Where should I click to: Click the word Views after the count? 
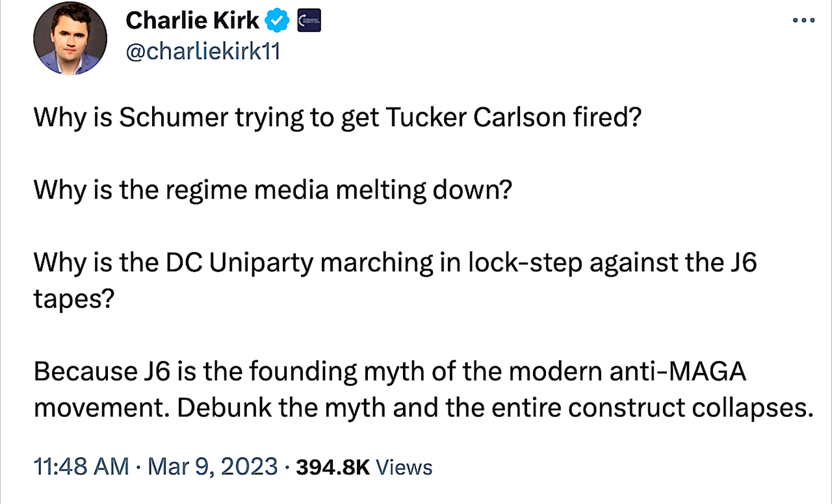404,467
